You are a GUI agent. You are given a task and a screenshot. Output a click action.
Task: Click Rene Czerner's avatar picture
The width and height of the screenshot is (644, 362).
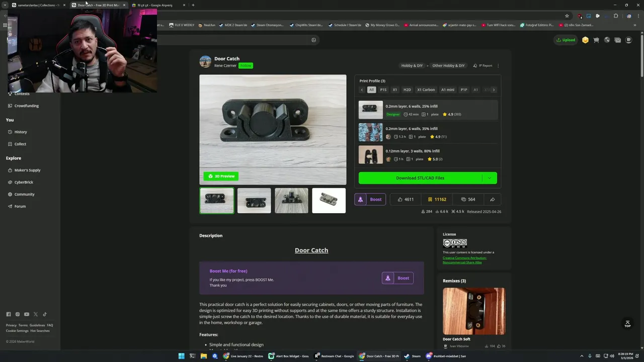(x=205, y=62)
